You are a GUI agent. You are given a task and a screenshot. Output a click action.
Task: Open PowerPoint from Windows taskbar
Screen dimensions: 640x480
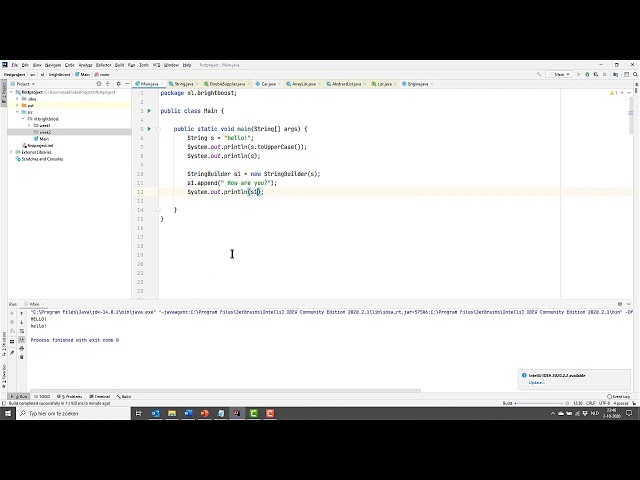pos(204,413)
